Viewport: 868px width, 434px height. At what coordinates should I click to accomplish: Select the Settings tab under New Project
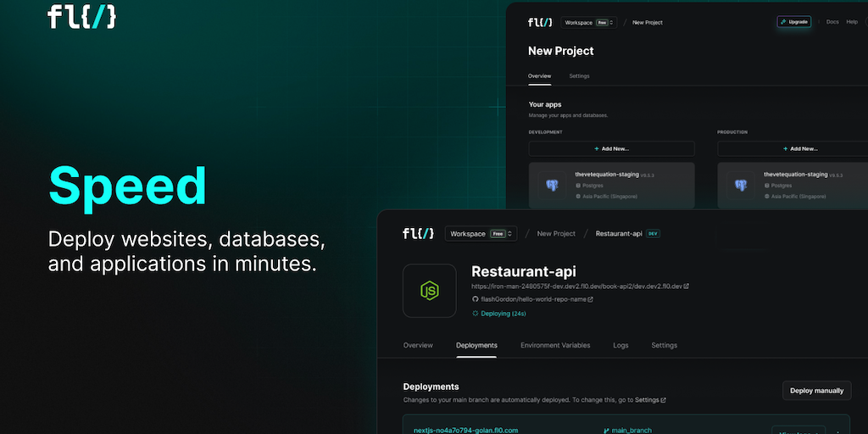click(x=579, y=76)
